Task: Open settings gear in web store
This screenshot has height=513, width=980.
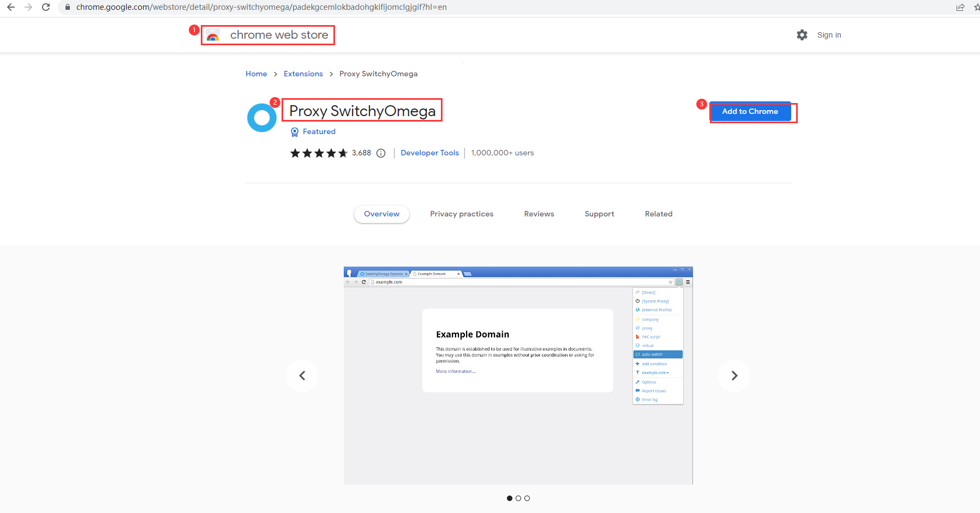Action: point(802,35)
